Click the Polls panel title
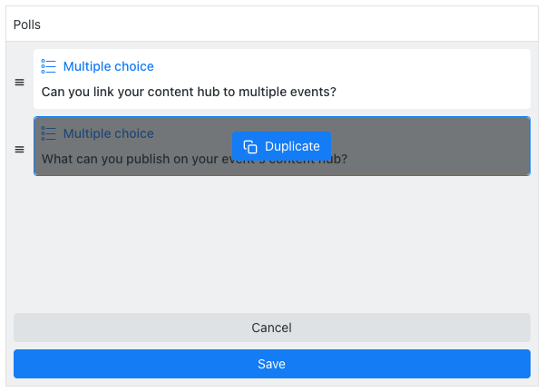The height and width of the screenshot is (392, 546). point(27,24)
